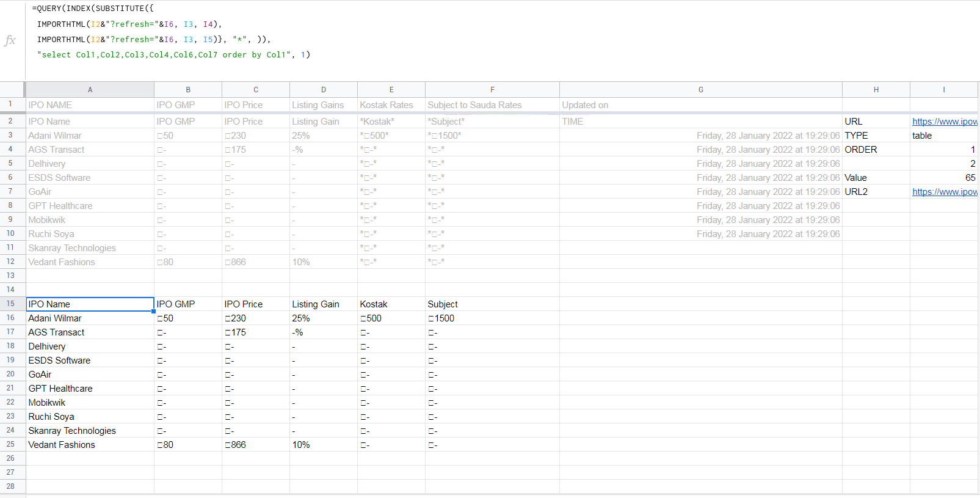Select column B header
The height and width of the screenshot is (498, 980).
(x=188, y=90)
